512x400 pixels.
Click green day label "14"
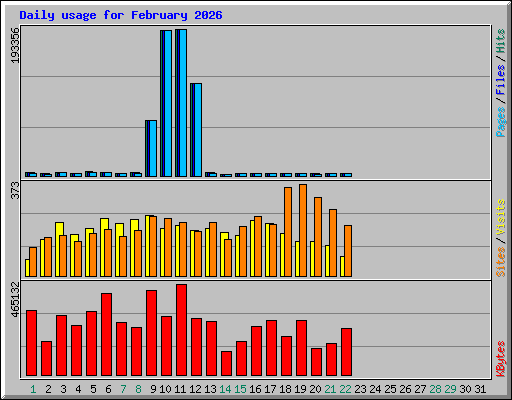click(225, 389)
